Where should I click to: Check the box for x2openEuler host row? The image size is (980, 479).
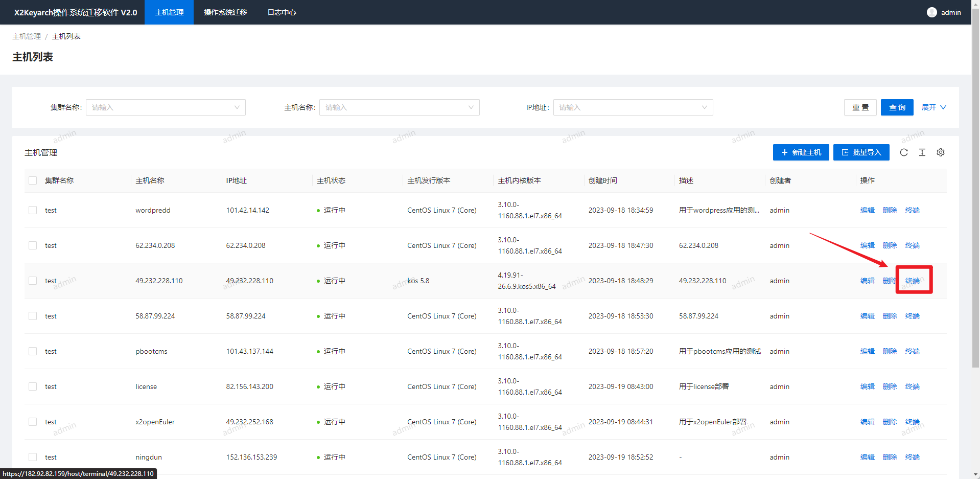(x=33, y=422)
